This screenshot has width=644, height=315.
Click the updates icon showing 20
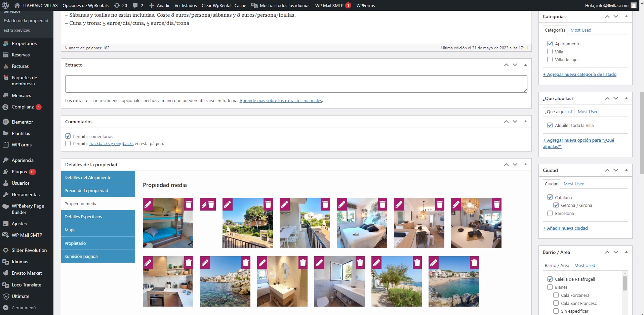click(121, 5)
